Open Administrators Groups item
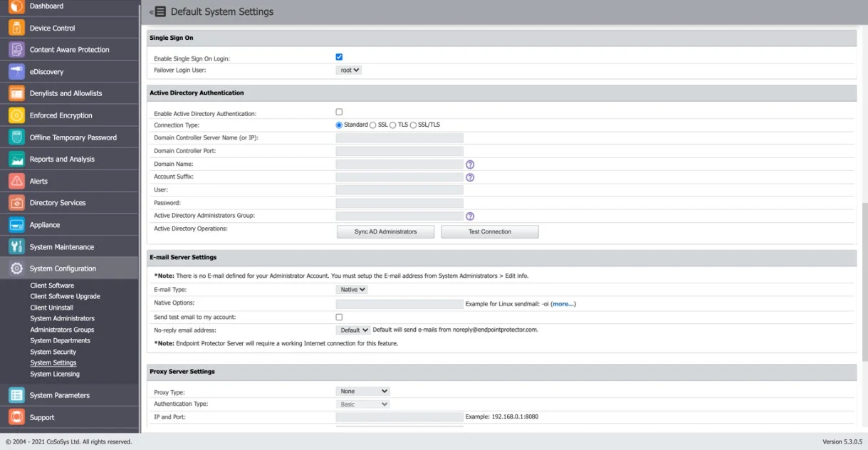Image resolution: width=868 pixels, height=450 pixels. [x=62, y=330]
